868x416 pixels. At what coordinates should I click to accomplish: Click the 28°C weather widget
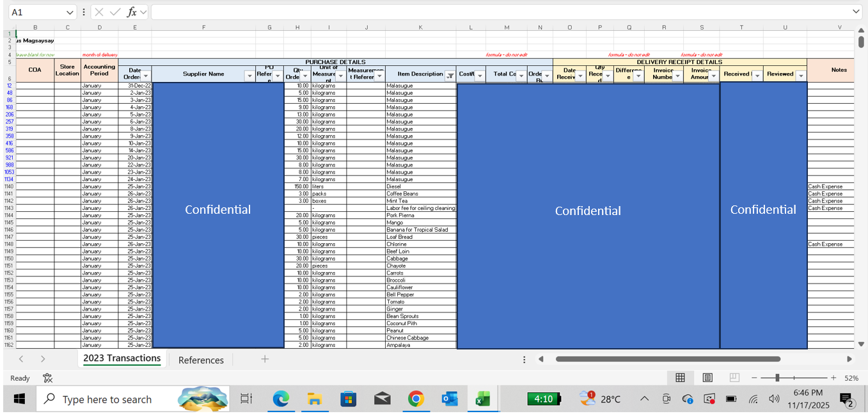[599, 399]
